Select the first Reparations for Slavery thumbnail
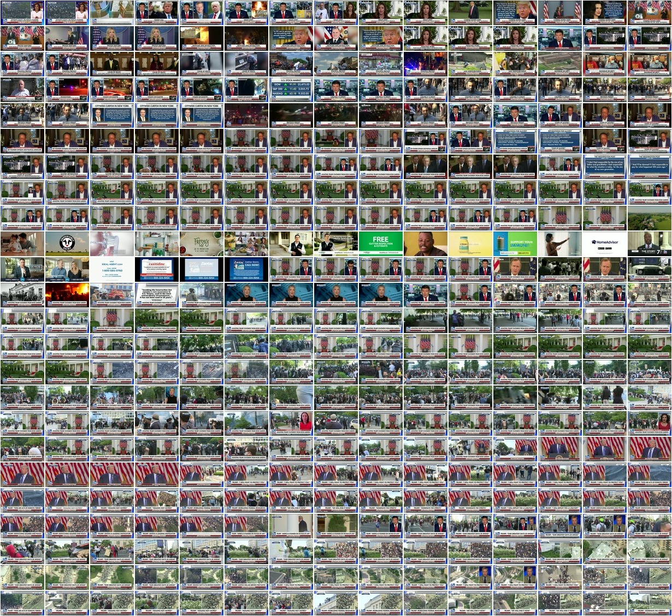Screen dimensions: 672x616 pos(515,141)
